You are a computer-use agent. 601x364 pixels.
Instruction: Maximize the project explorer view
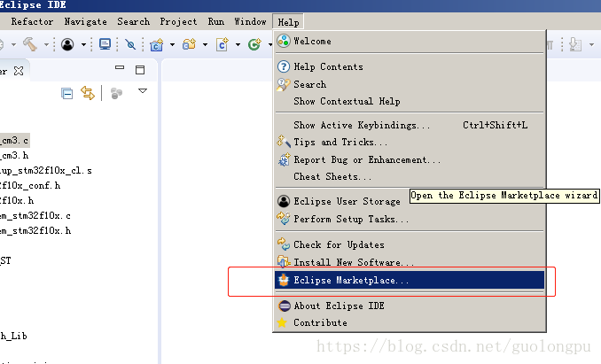click(x=140, y=70)
